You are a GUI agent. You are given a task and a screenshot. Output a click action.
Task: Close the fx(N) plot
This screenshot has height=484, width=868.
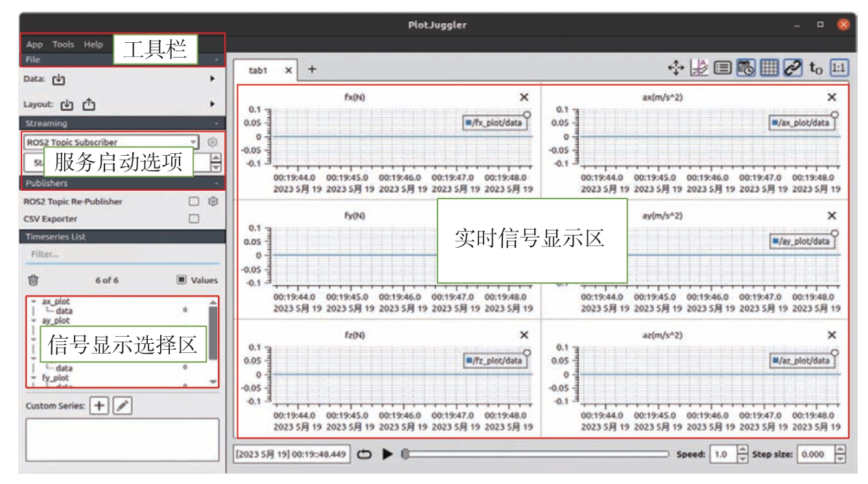524,97
